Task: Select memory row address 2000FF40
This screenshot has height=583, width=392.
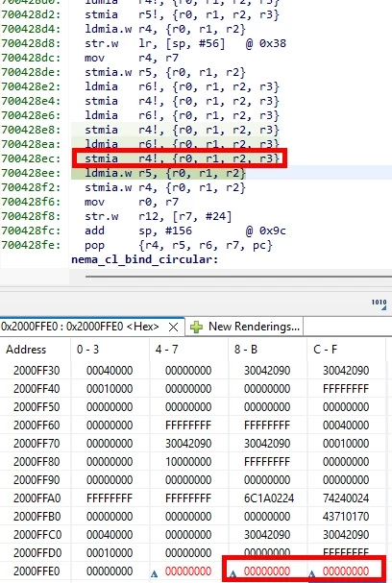Action: [x=37, y=389]
